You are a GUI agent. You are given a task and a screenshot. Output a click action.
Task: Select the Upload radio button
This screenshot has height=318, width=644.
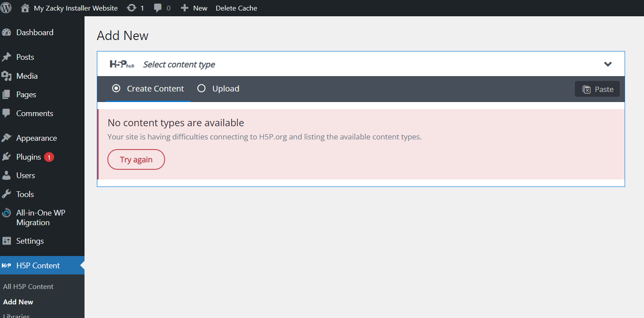(x=201, y=88)
